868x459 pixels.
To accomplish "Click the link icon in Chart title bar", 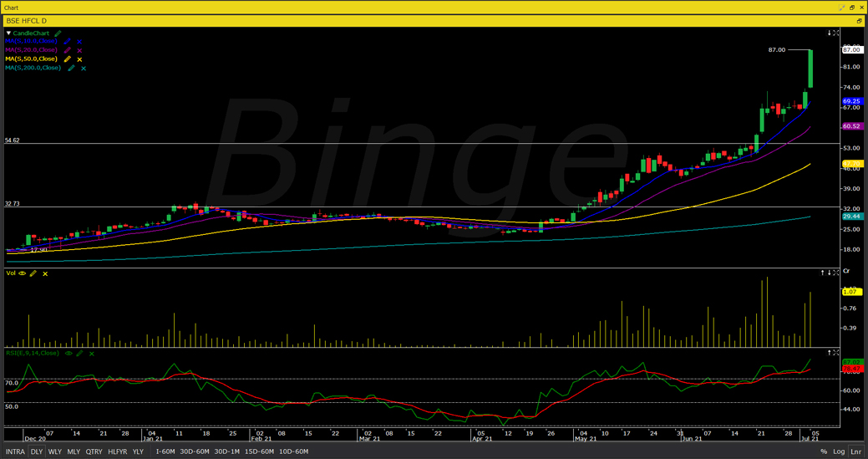I will 842,8.
